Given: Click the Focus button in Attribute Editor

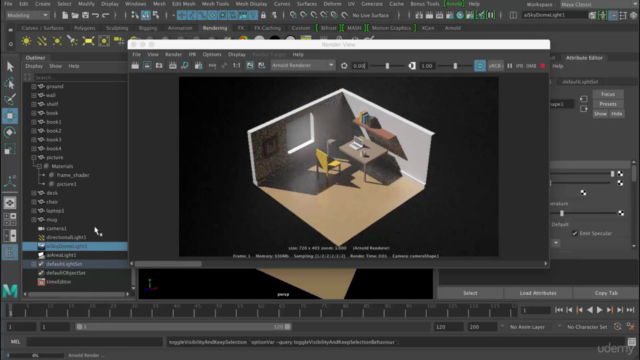Looking at the screenshot, I should 608,94.
